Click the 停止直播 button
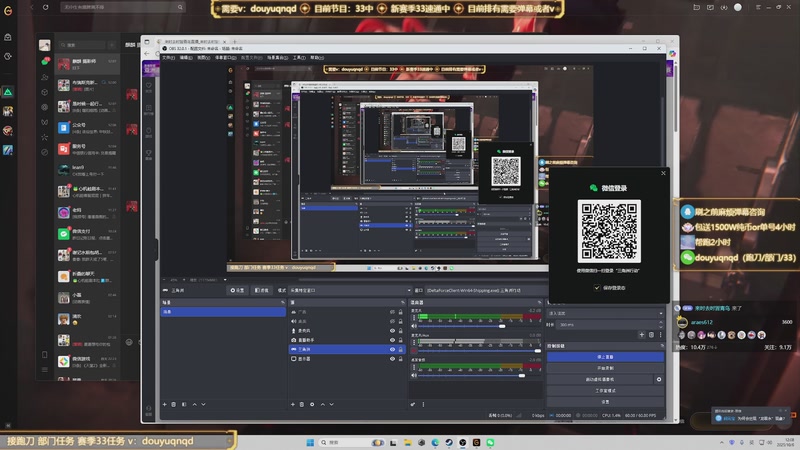The height and width of the screenshot is (450, 800). point(604,356)
